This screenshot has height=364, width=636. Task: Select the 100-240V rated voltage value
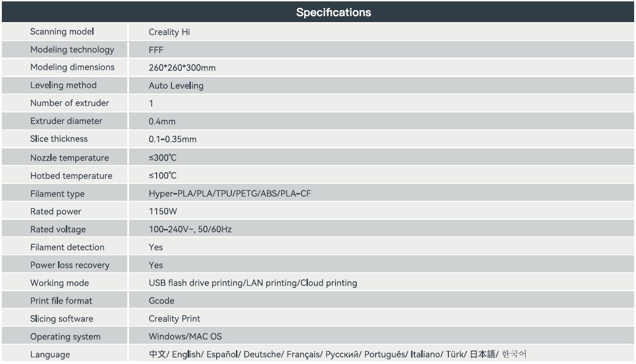tap(190, 229)
